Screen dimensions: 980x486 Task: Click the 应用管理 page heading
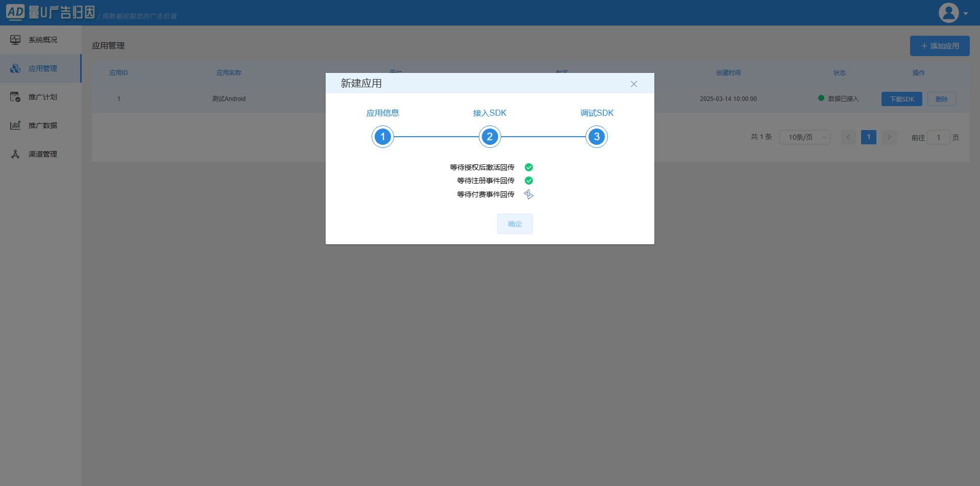[x=108, y=46]
